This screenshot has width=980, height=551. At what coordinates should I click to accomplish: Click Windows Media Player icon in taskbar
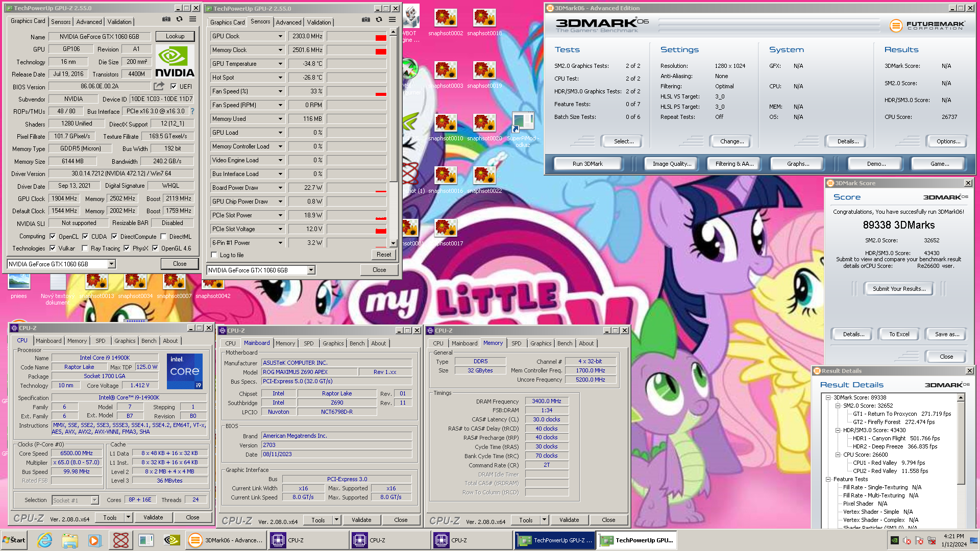pyautogui.click(x=94, y=540)
